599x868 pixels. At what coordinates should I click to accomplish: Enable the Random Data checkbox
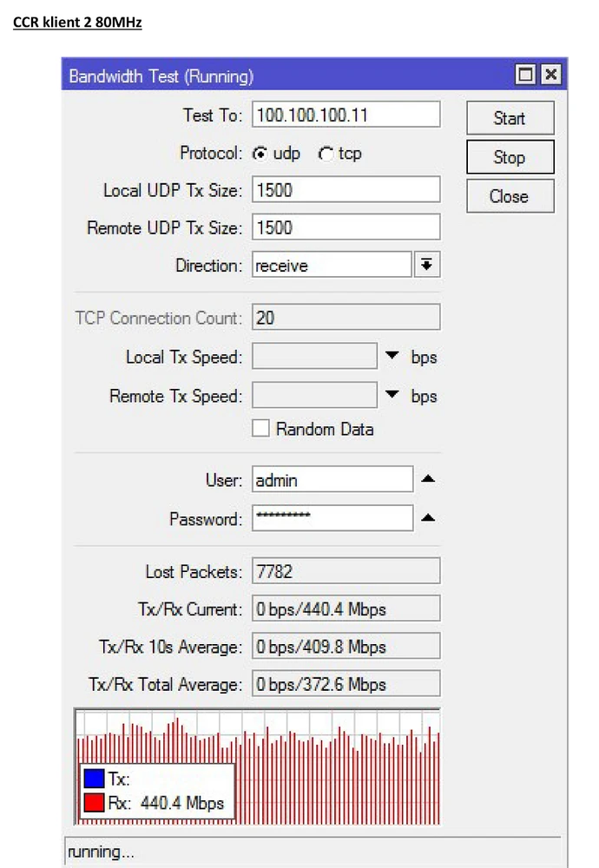pos(260,428)
